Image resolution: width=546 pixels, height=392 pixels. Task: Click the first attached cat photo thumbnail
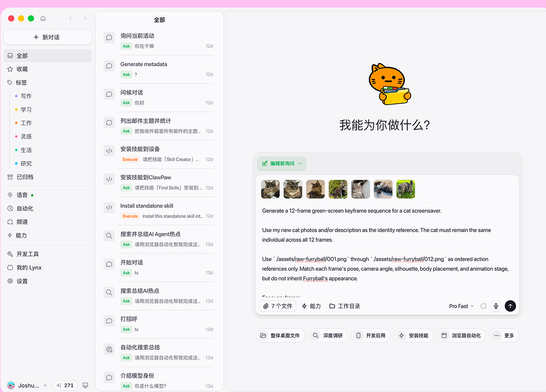(270, 189)
